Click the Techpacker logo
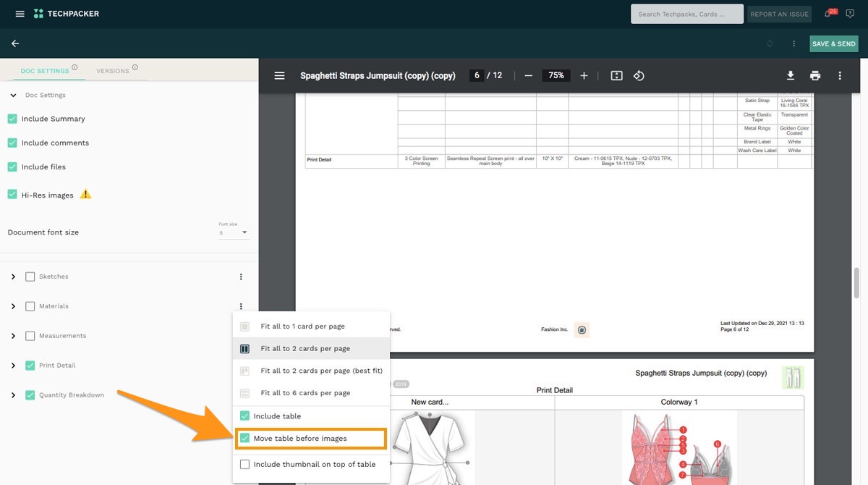This screenshot has width=868, height=485. (x=66, y=13)
